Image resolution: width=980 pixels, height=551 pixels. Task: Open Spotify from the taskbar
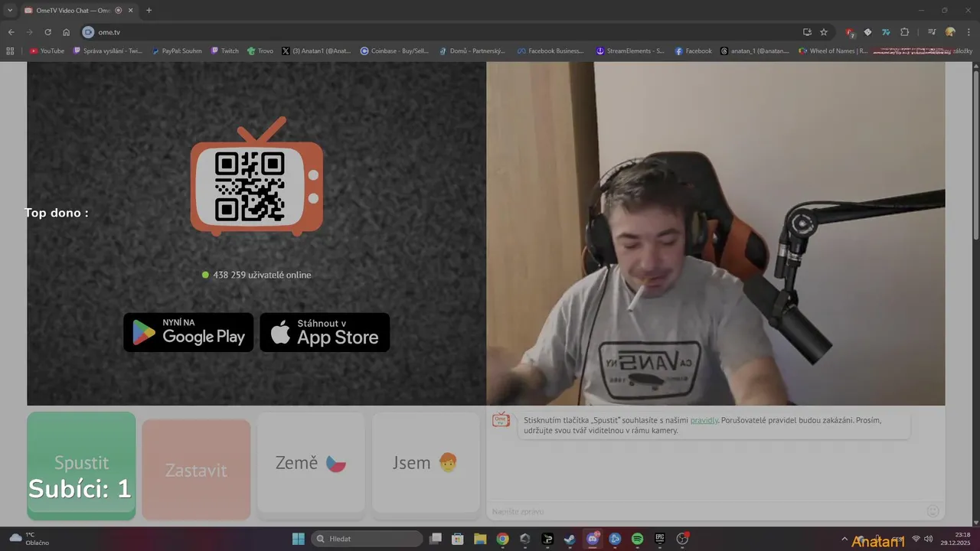[637, 539]
